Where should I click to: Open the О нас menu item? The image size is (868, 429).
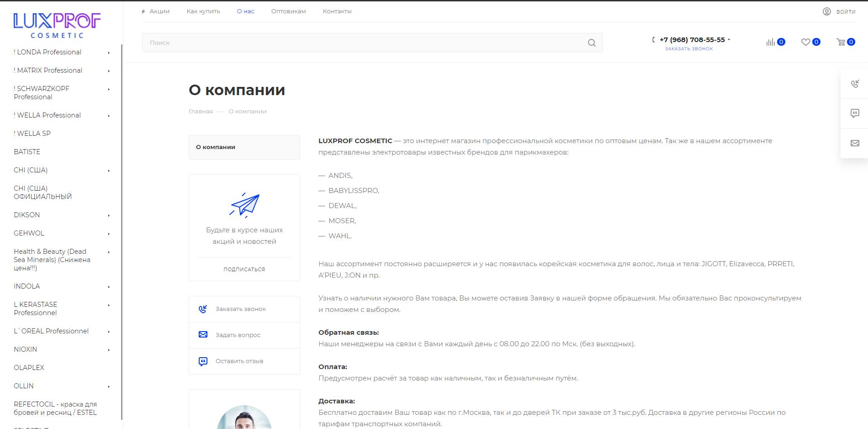245,11
